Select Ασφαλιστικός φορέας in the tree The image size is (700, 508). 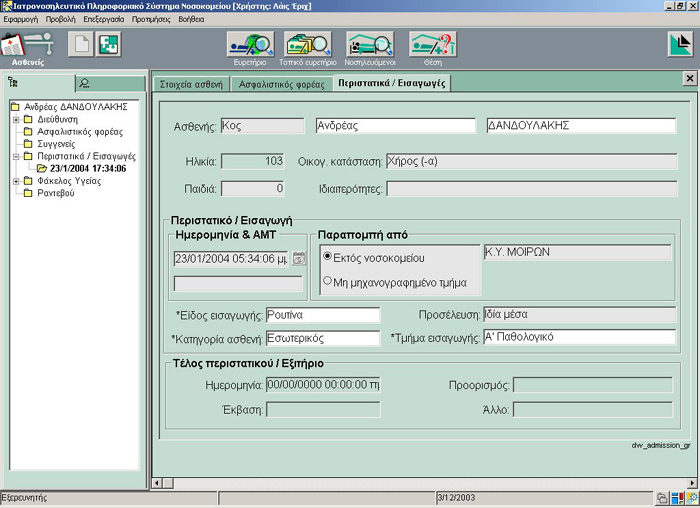[80, 132]
